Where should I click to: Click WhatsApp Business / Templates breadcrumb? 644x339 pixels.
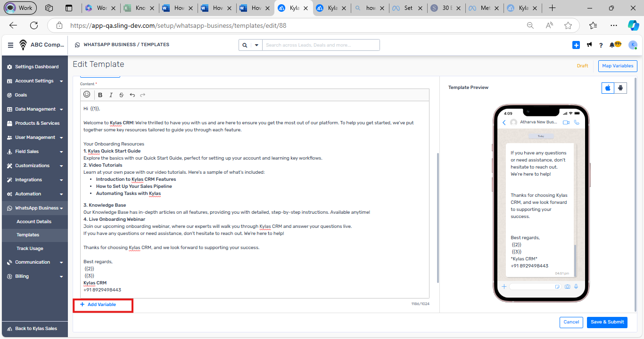click(126, 45)
